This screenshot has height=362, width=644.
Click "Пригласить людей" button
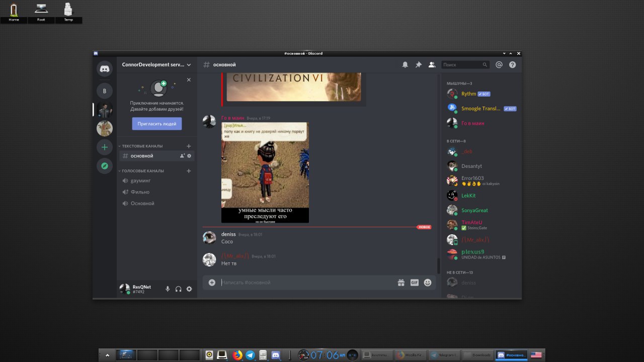click(157, 124)
